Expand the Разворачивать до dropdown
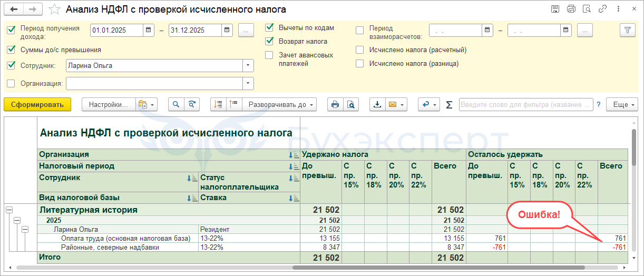644x276 pixels. (313, 104)
